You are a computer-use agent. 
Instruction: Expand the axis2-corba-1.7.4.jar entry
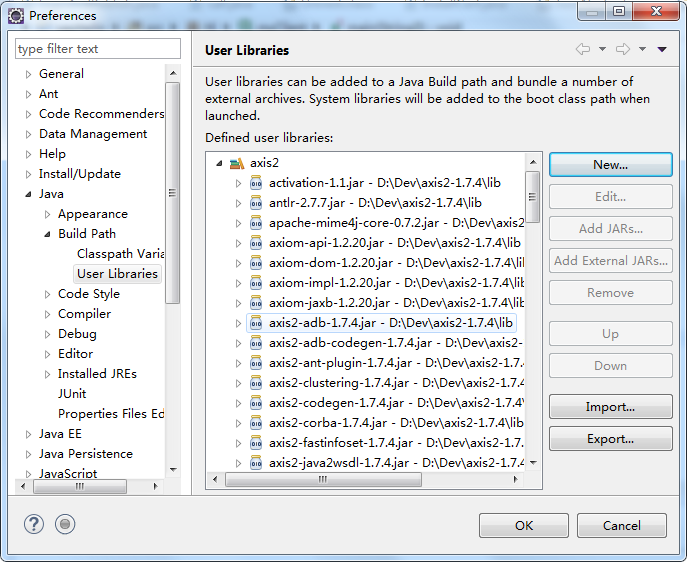(x=238, y=424)
